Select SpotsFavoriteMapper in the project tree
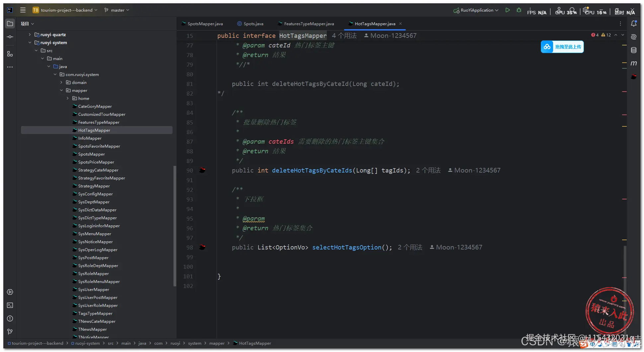644x352 pixels. tap(99, 146)
